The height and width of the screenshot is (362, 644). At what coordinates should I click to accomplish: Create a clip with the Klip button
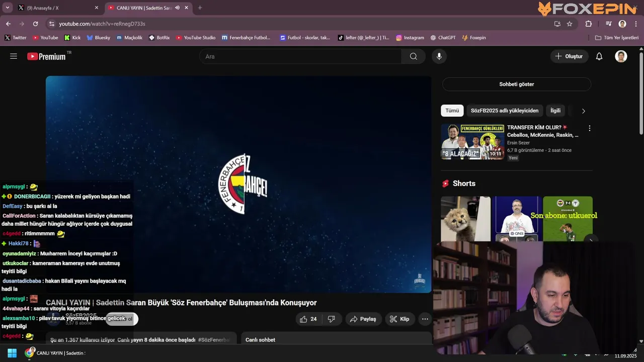(x=399, y=319)
